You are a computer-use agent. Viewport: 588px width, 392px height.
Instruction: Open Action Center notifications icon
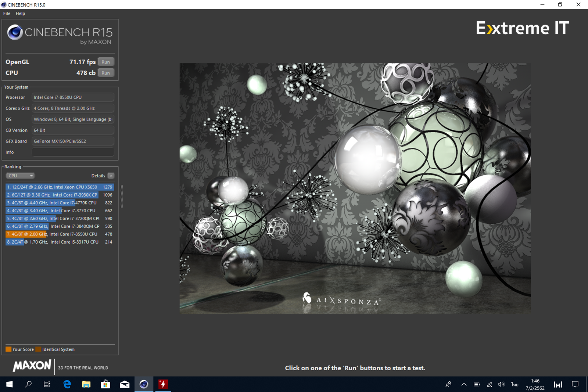[x=575, y=384]
